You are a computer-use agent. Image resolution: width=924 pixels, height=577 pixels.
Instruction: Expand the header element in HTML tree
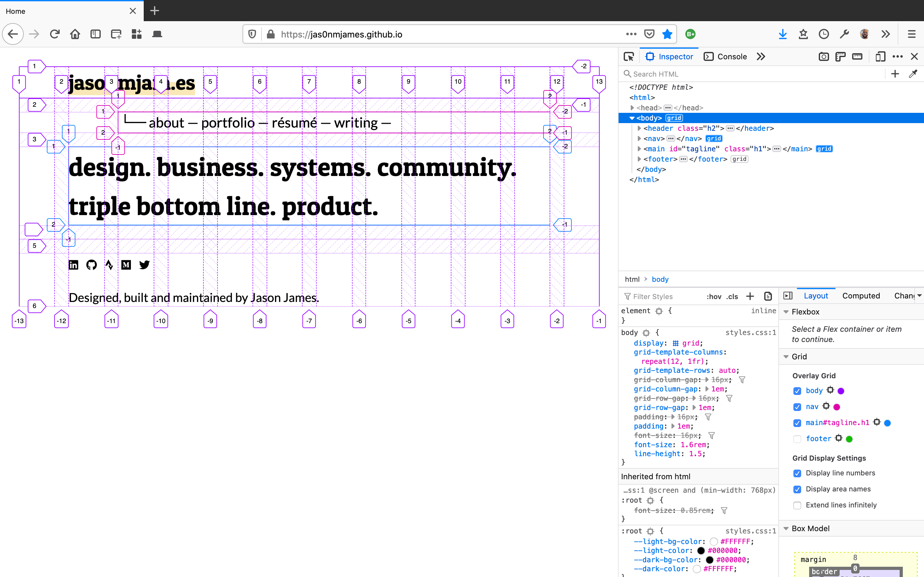pos(639,128)
